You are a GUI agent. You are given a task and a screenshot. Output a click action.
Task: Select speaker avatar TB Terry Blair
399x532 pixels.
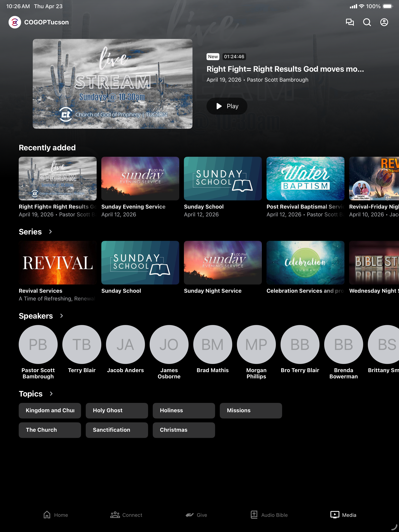coord(82,344)
